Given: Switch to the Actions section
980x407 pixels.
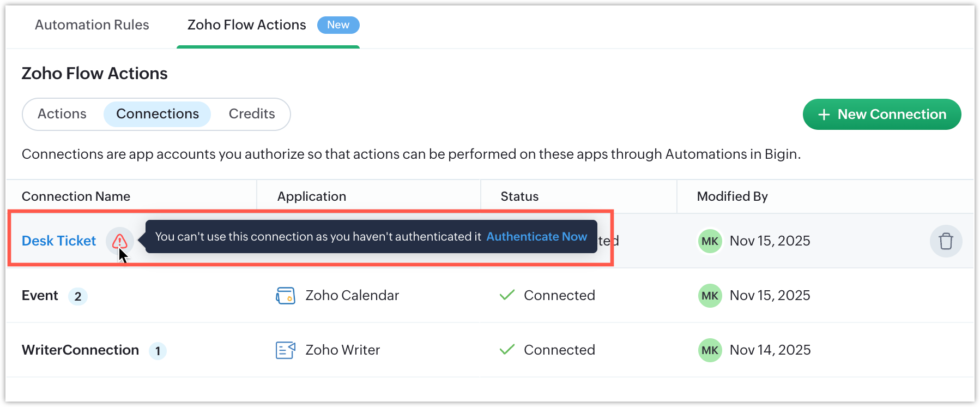Looking at the screenshot, I should (x=62, y=114).
